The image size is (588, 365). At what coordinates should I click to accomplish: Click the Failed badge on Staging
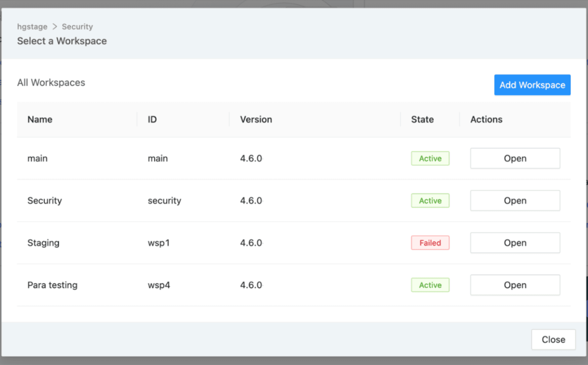point(430,243)
